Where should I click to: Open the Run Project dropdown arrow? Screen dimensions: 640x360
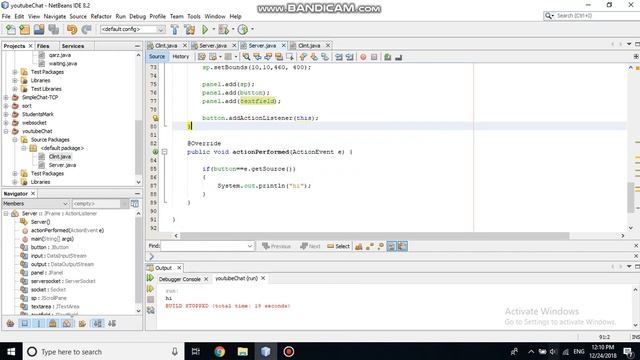(x=213, y=29)
